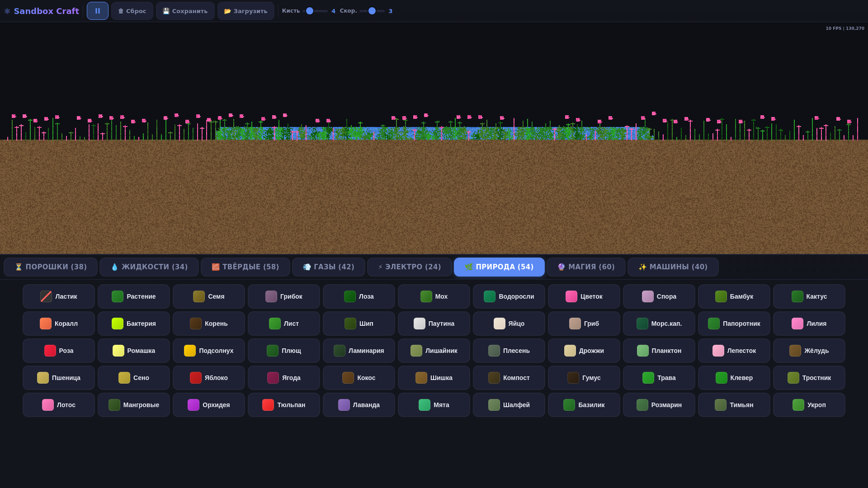Select the Ластик eraser tool
The height and width of the screenshot is (488, 868).
[59, 296]
